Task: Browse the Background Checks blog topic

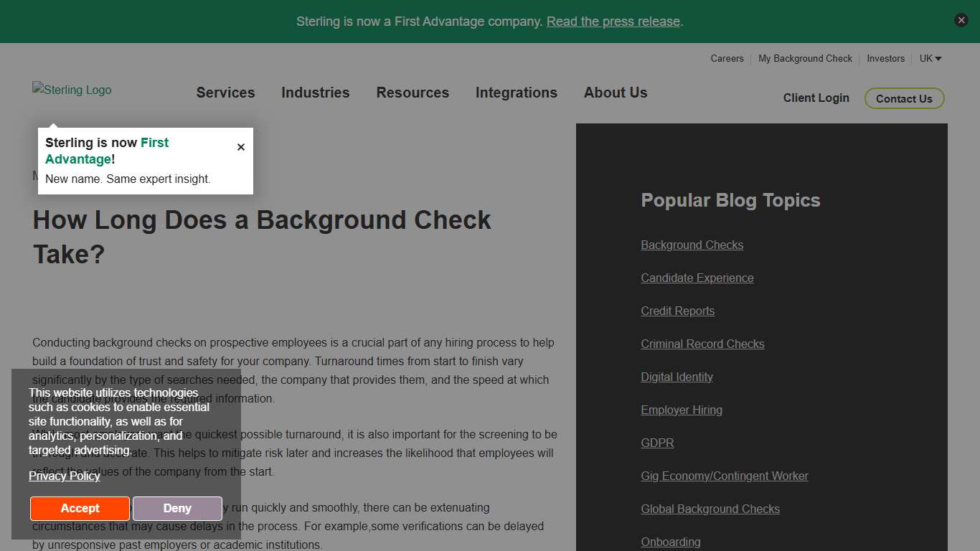Action: click(692, 245)
